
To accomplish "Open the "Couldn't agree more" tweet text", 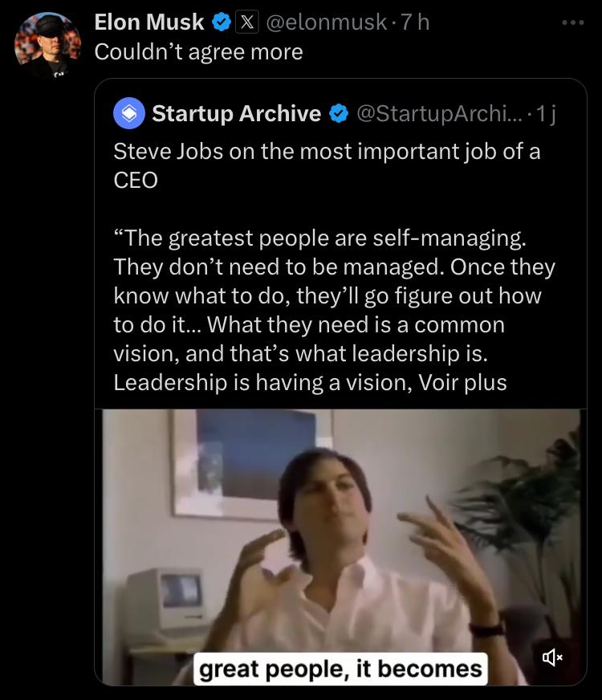I will (198, 51).
